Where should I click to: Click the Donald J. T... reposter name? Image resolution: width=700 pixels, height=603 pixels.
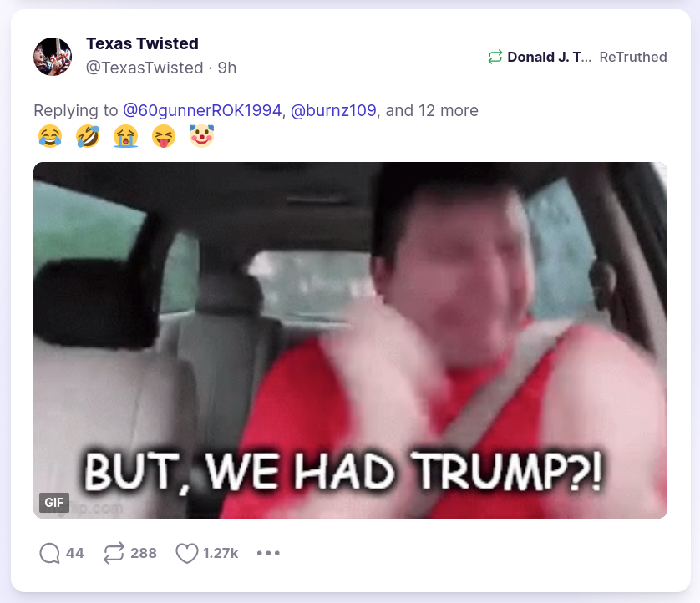point(550,57)
